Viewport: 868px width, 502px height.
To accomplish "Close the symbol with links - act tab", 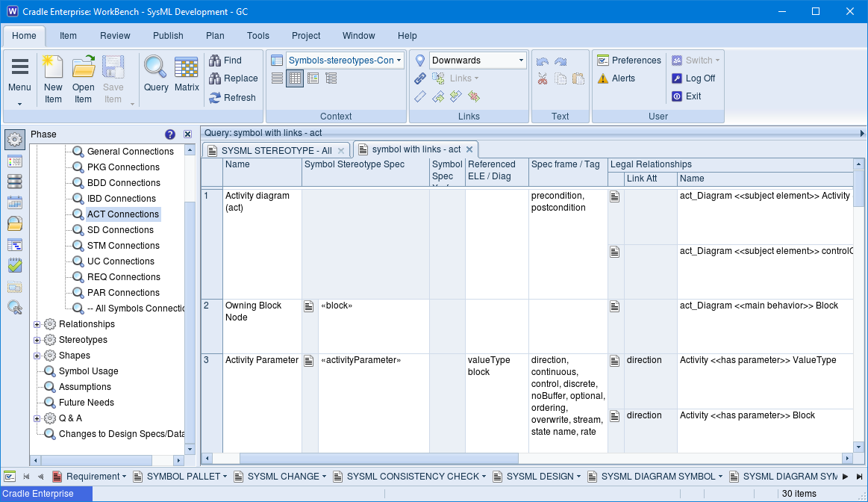I will pos(469,149).
